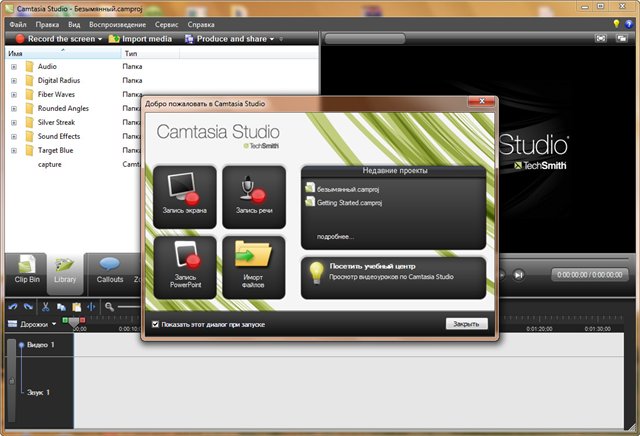Click the Copy icon in timeline toolbar
This screenshot has height=436, width=640.
pyautogui.click(x=61, y=307)
